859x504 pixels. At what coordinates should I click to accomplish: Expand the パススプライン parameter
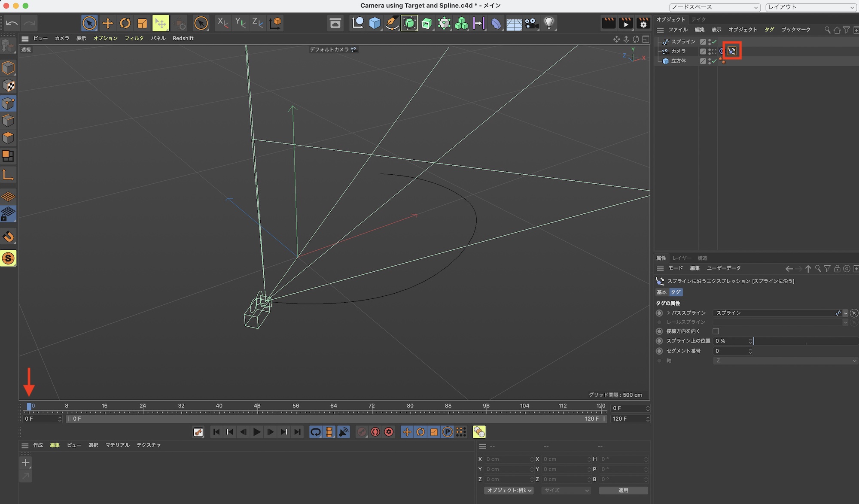[x=668, y=313]
